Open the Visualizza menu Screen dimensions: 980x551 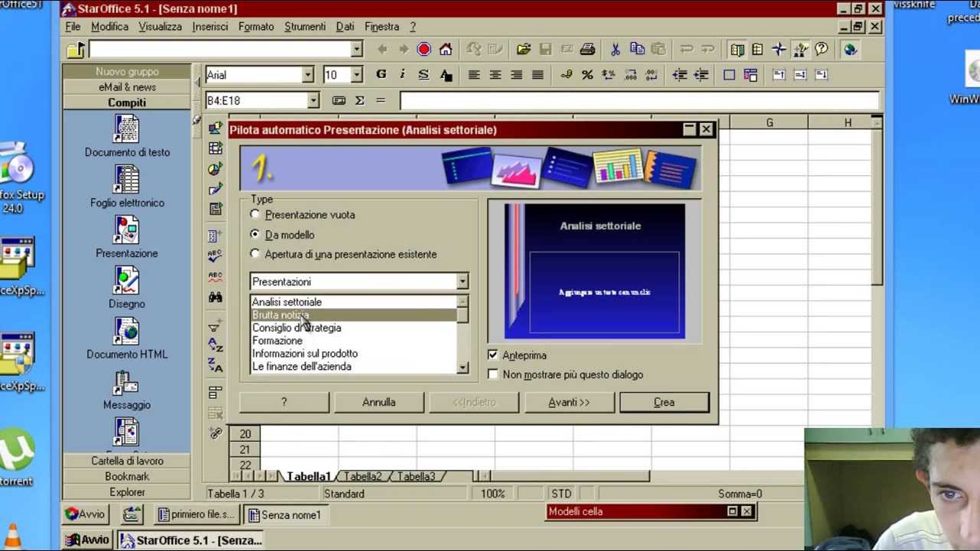(160, 27)
